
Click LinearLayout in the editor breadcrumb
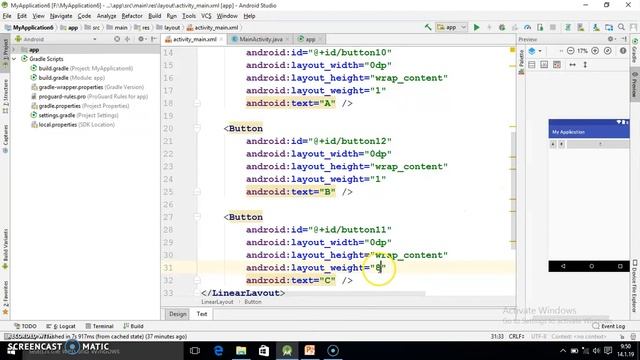(x=217, y=302)
